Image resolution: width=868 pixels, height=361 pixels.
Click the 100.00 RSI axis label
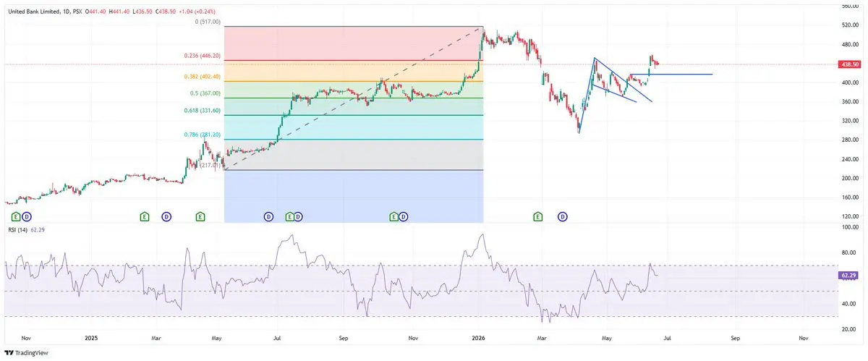point(850,227)
